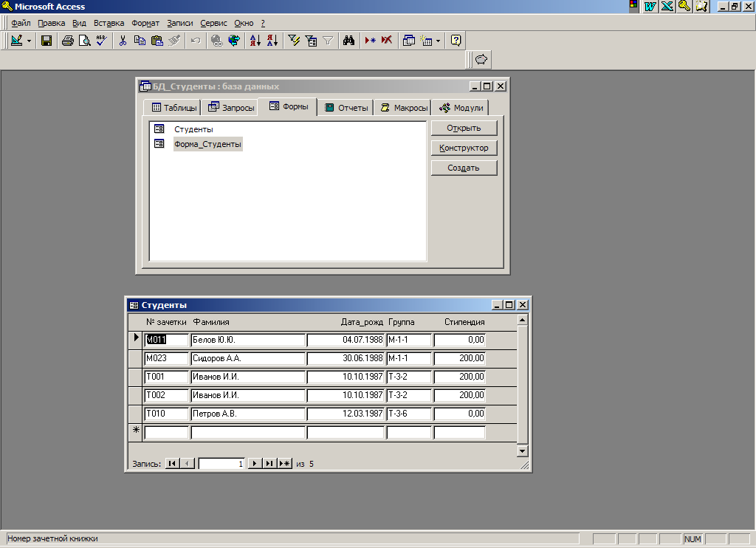Click the record number input field
756x548 pixels.
click(221, 464)
